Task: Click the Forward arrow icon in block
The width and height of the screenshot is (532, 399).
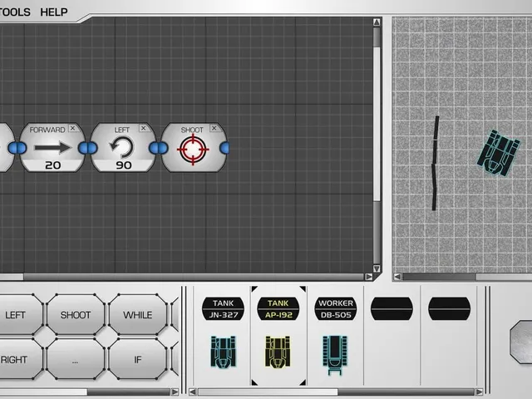Action: click(x=52, y=148)
